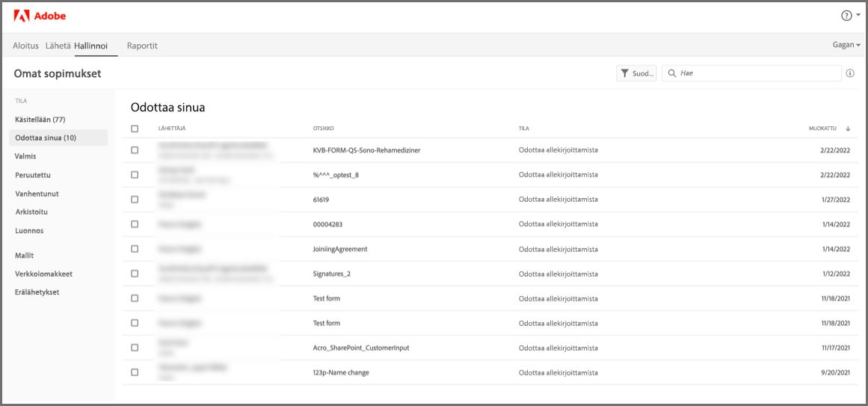868x406 pixels.
Task: Open the Acro_SharePoint_CustomerInput agreement
Action: 361,348
